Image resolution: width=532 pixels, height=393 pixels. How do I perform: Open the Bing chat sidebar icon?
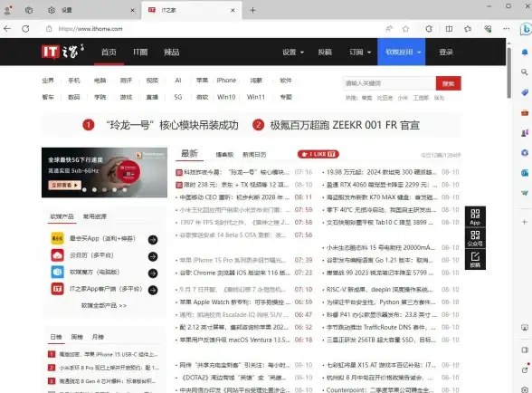point(525,29)
